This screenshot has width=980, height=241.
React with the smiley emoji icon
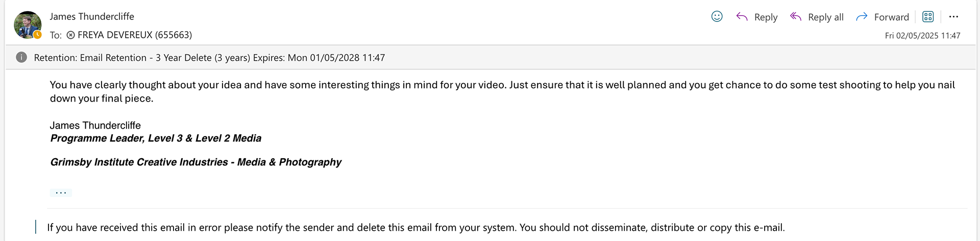(x=717, y=17)
